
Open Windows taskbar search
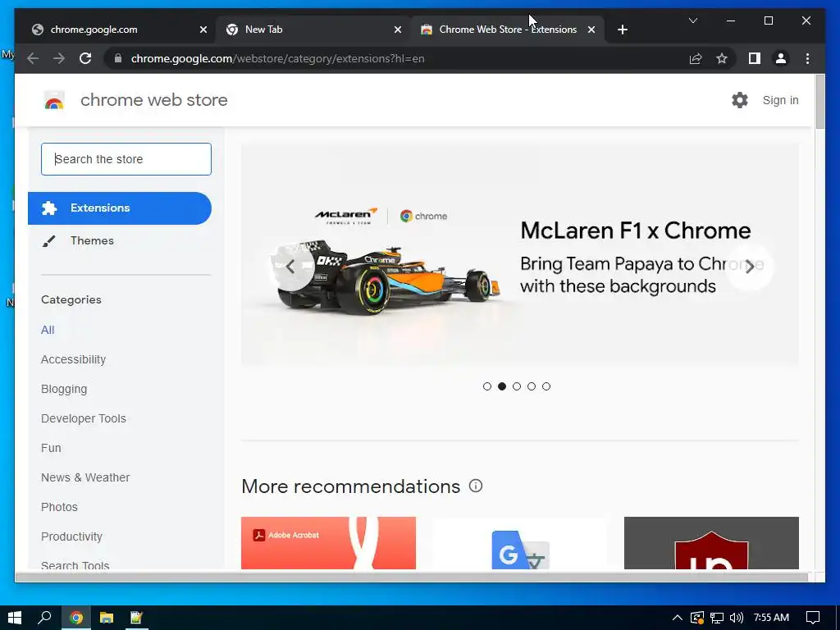(44, 618)
